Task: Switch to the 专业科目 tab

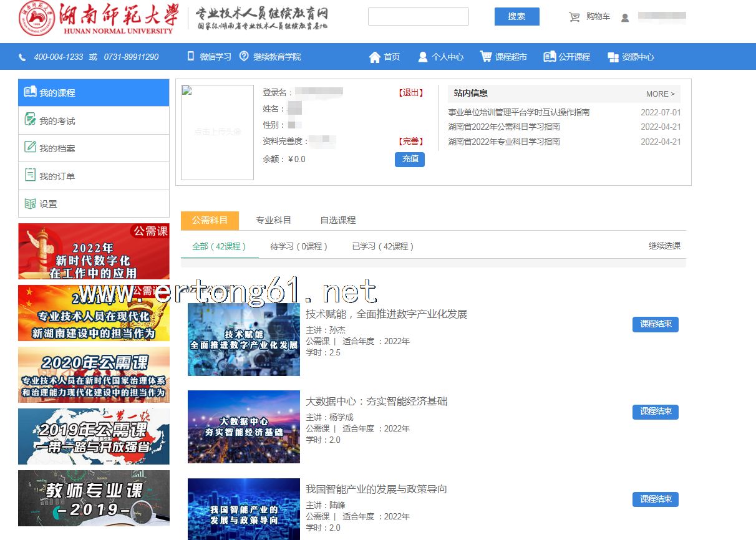Action: pos(273,220)
